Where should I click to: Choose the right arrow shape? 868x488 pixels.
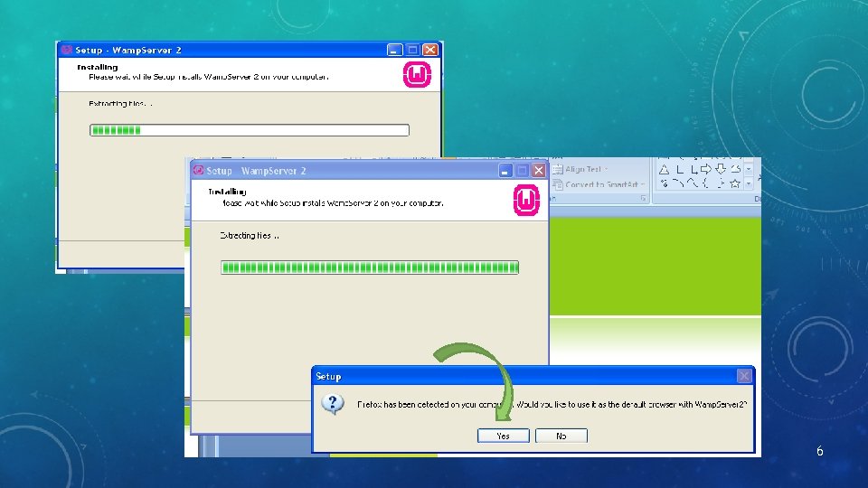[x=706, y=169]
